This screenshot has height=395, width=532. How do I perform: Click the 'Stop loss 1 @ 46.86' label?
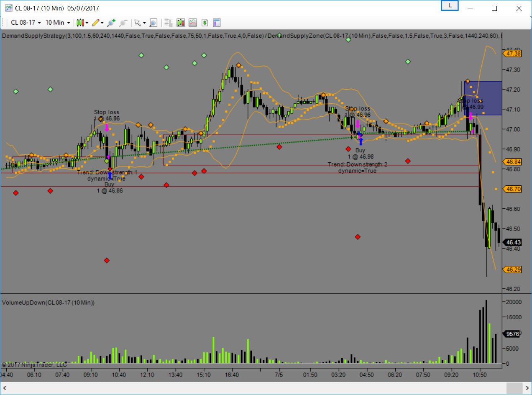(x=107, y=115)
